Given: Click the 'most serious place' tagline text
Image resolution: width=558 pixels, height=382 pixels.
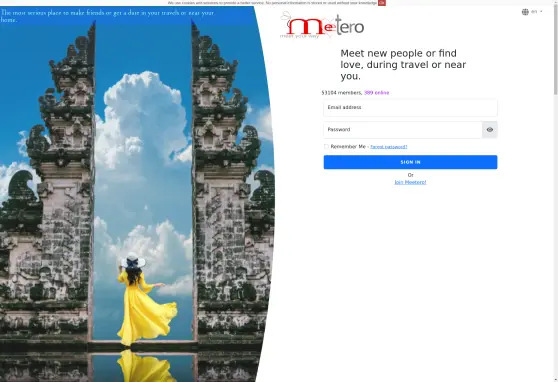Looking at the screenshot, I should tap(107, 16).
